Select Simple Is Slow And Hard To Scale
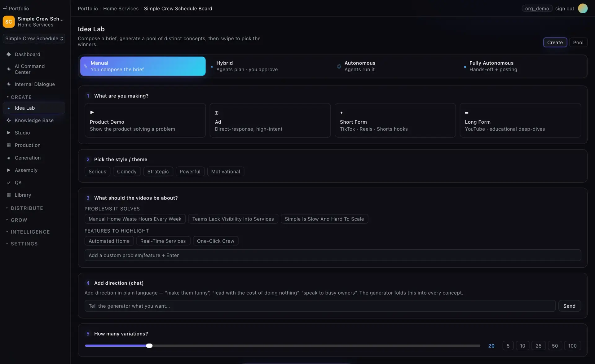This screenshot has width=595, height=364. (x=324, y=219)
